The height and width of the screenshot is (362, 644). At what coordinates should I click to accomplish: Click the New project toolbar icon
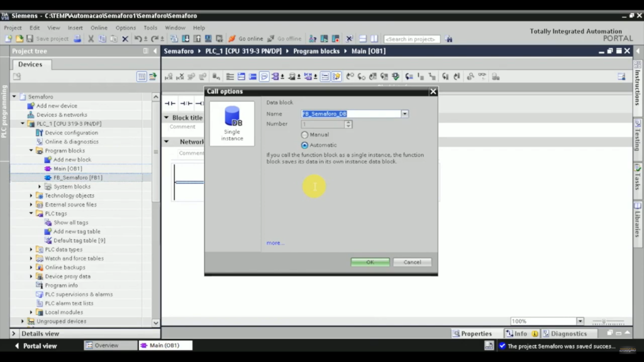pyautogui.click(x=8, y=38)
